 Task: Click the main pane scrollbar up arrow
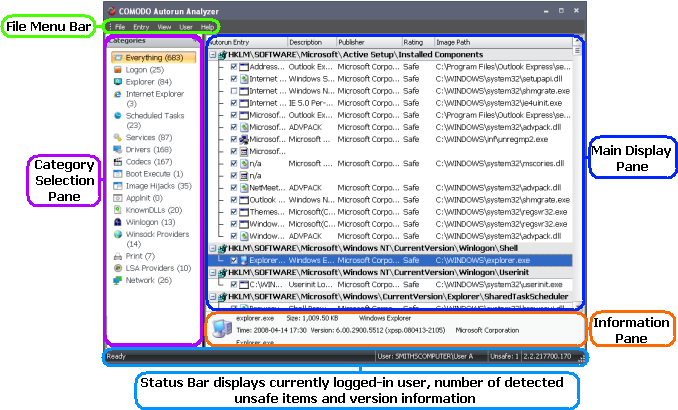click(x=577, y=41)
